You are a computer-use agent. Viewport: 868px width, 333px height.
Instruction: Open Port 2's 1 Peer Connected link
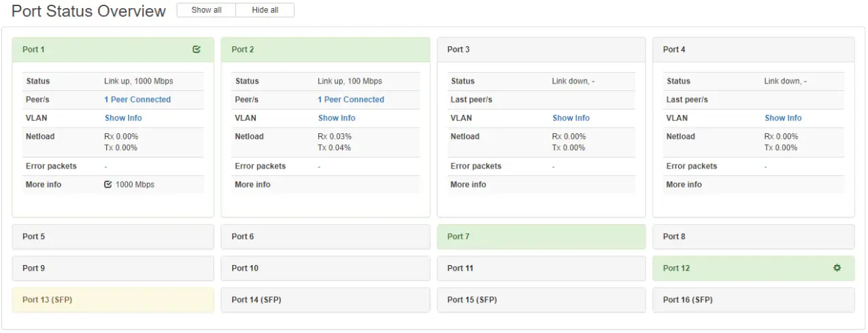coord(351,99)
